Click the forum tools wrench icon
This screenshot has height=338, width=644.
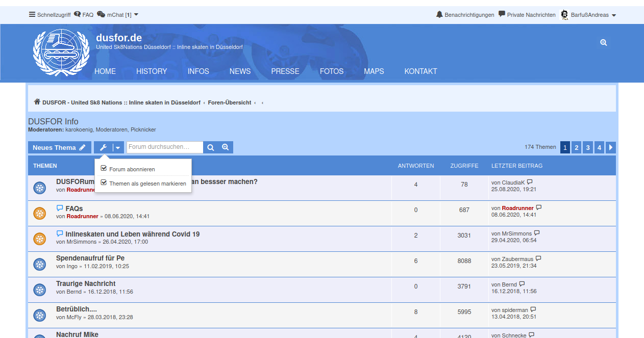point(103,147)
